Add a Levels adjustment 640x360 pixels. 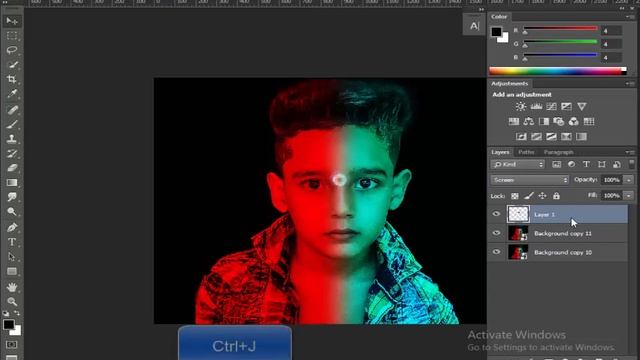[x=536, y=107]
